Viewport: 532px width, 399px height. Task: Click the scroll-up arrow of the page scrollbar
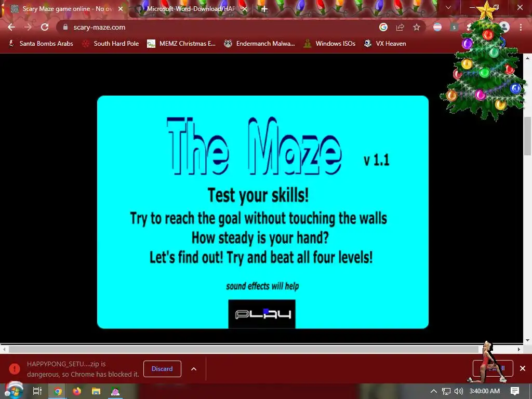528,58
